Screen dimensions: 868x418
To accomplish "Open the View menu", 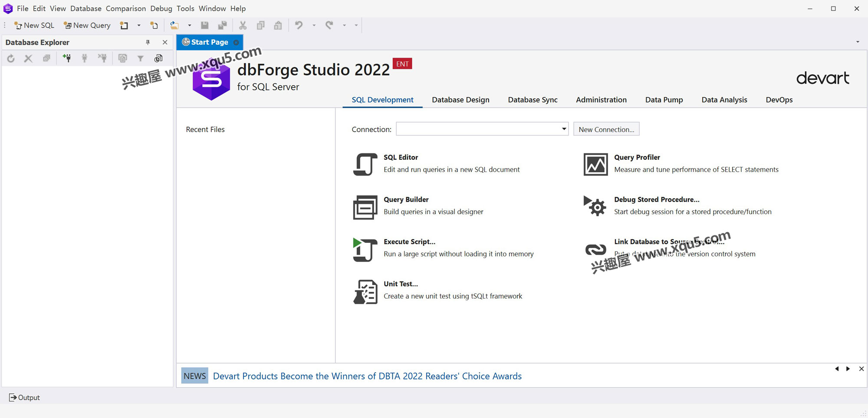I will coord(58,8).
